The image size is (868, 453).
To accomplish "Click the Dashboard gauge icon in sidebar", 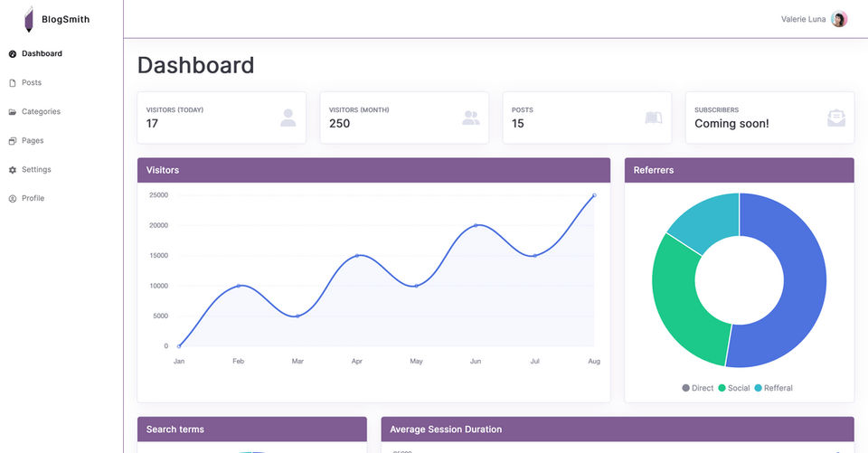I will point(12,53).
